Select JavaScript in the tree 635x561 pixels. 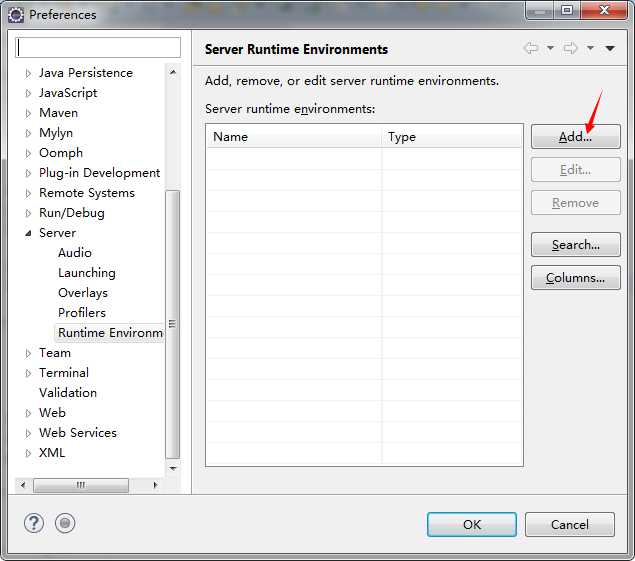[x=68, y=93]
